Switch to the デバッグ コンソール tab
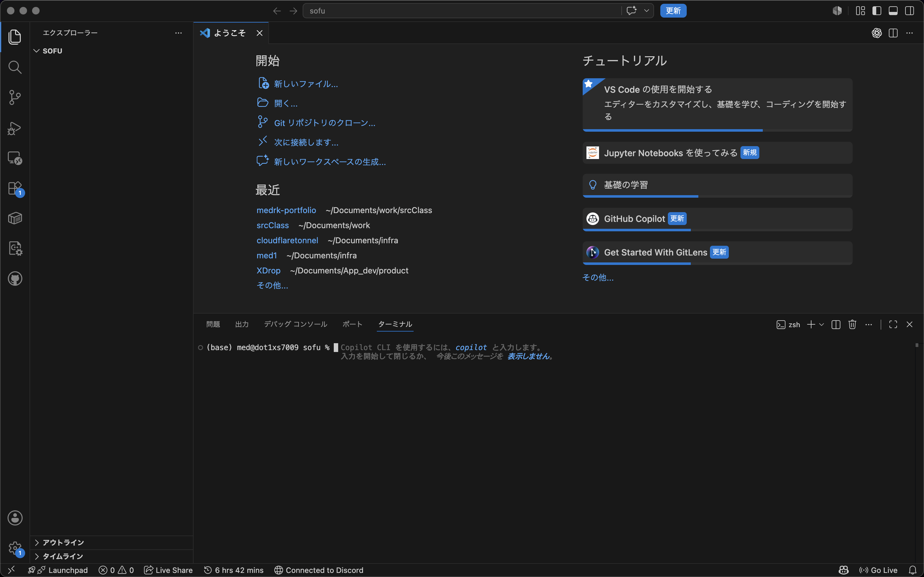Viewport: 924px width, 577px height. coord(295,324)
